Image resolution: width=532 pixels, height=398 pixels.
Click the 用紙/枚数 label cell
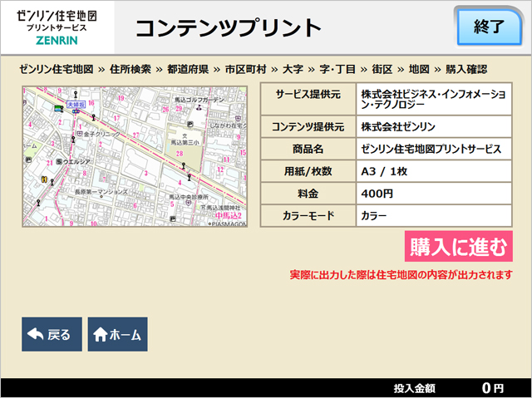pyautogui.click(x=308, y=171)
